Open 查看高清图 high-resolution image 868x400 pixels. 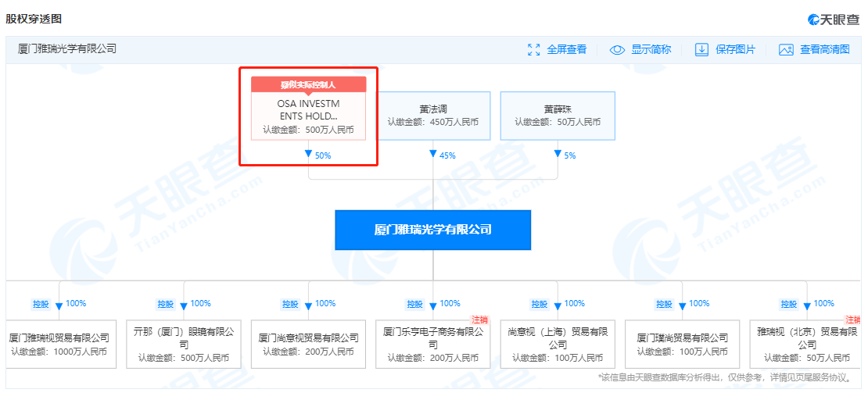point(824,49)
